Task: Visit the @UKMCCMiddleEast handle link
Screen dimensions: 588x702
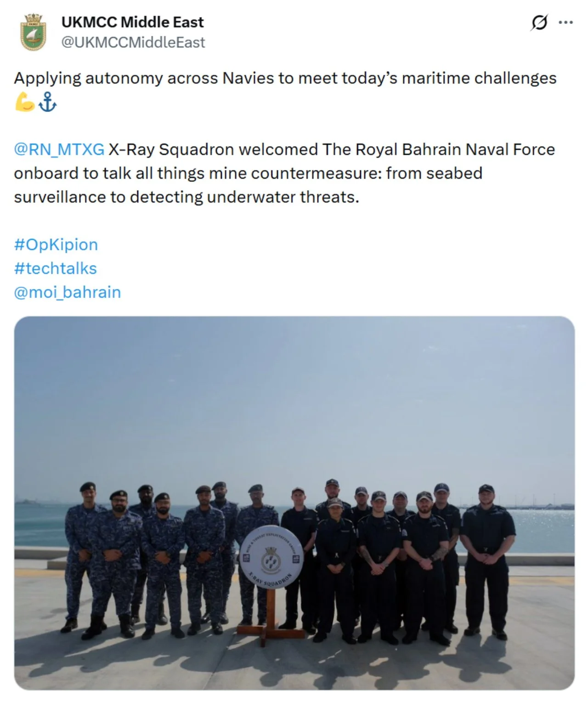Action: click(x=133, y=42)
